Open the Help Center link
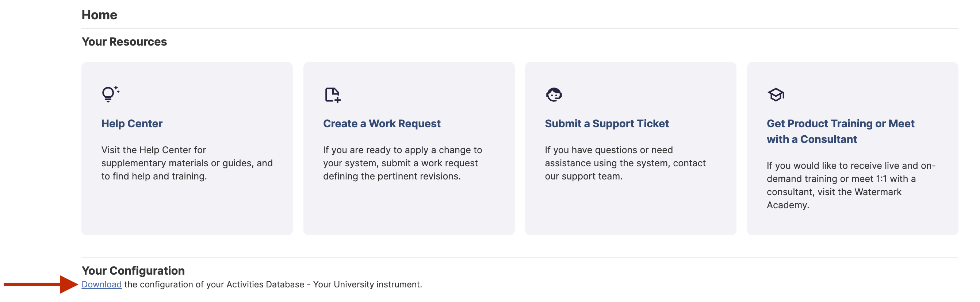 pos(132,123)
